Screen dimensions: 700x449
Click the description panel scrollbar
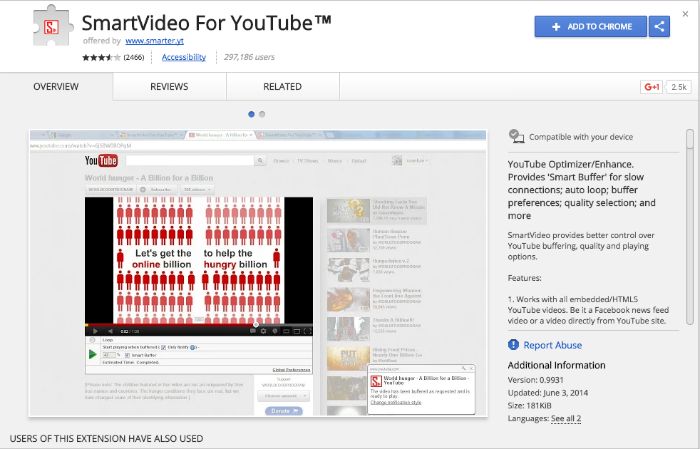tap(690, 227)
